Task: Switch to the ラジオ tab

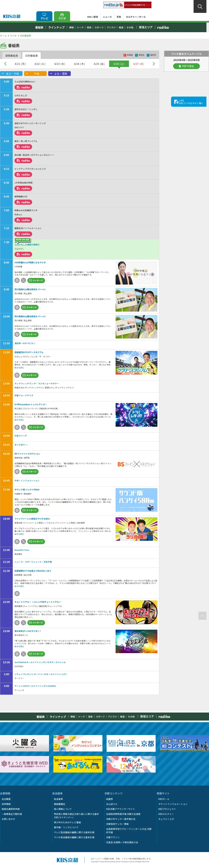Action: pyautogui.click(x=62, y=16)
